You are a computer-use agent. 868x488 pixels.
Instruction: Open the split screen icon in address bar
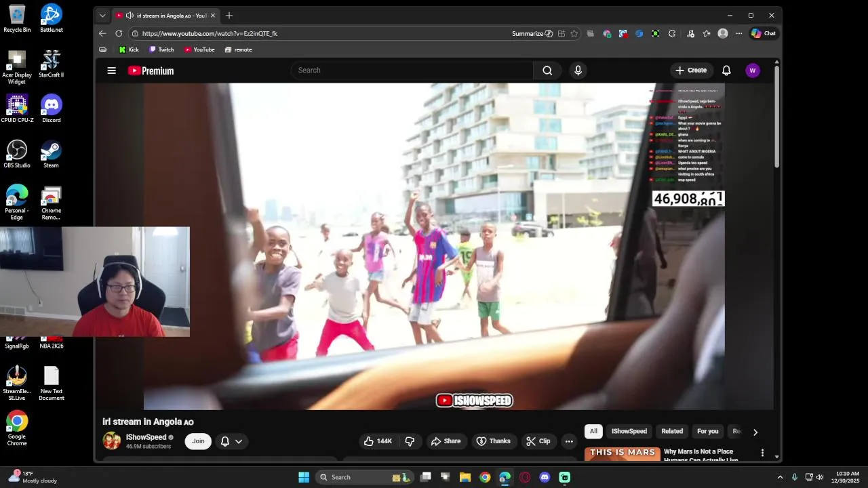[x=561, y=33]
